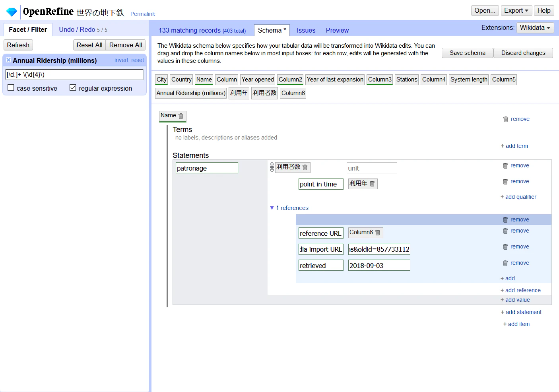The image size is (559, 392).
Task: Add a value to patronage
Action: (x=515, y=300)
